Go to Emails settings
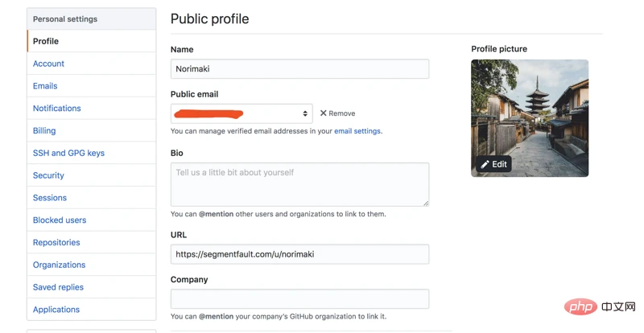 45,86
